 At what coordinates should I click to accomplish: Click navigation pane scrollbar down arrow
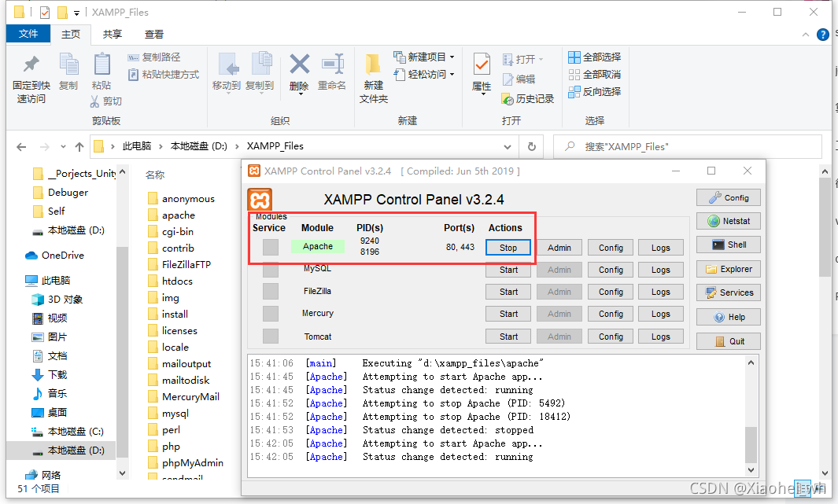[x=123, y=473]
